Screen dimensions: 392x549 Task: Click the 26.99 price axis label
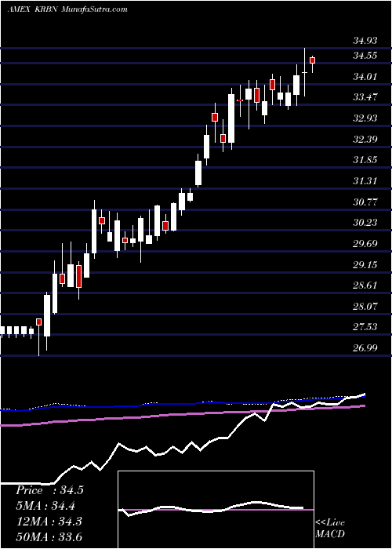[365, 348]
